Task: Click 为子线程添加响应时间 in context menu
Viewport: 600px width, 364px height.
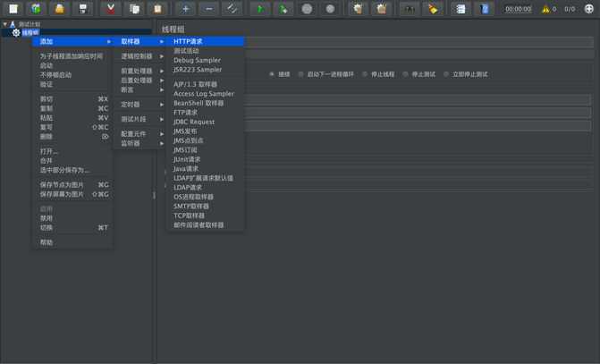Action: tap(72, 56)
